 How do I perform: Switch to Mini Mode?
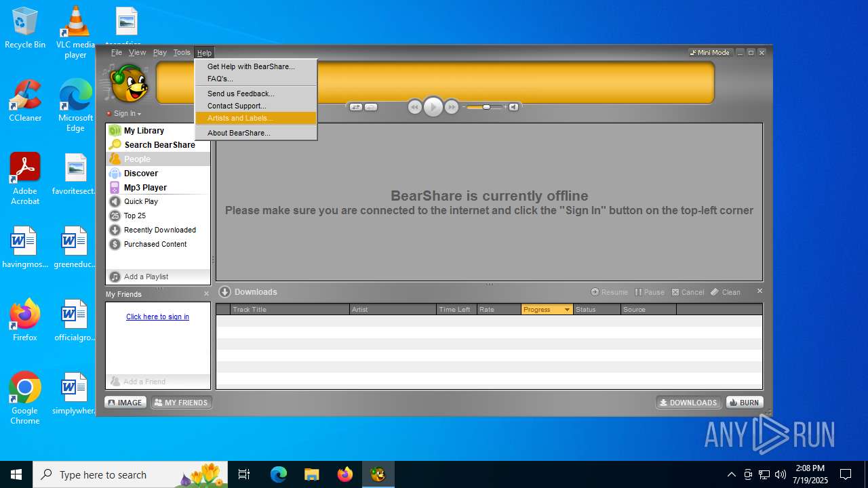coord(709,52)
